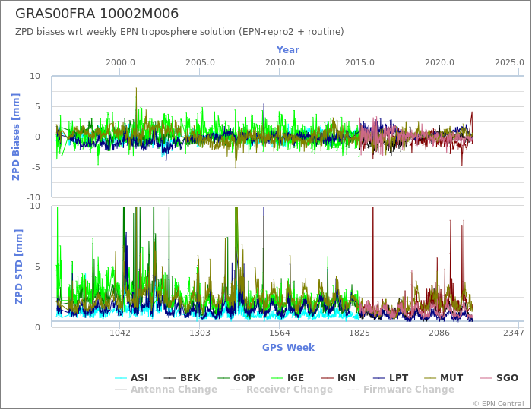This screenshot has height=410, width=532.
Task: Enable the Firmware Change legend item
Action: (401, 389)
